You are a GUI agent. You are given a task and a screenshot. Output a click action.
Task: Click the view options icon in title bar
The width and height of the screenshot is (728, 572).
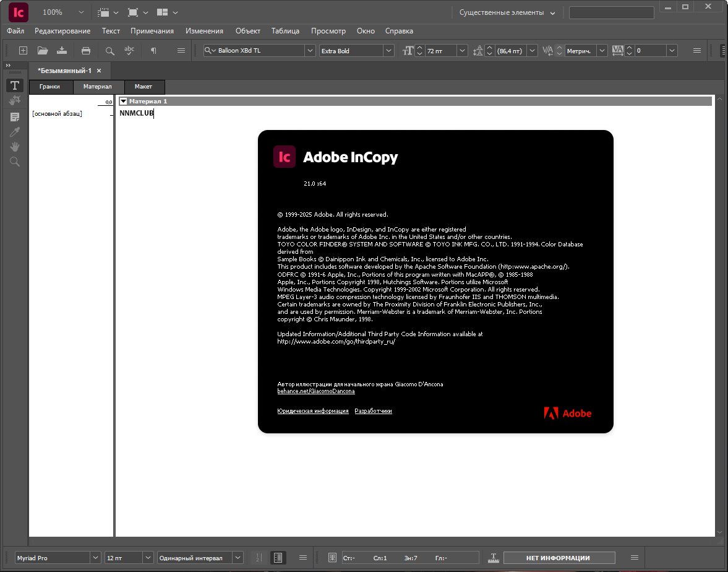pyautogui.click(x=103, y=12)
